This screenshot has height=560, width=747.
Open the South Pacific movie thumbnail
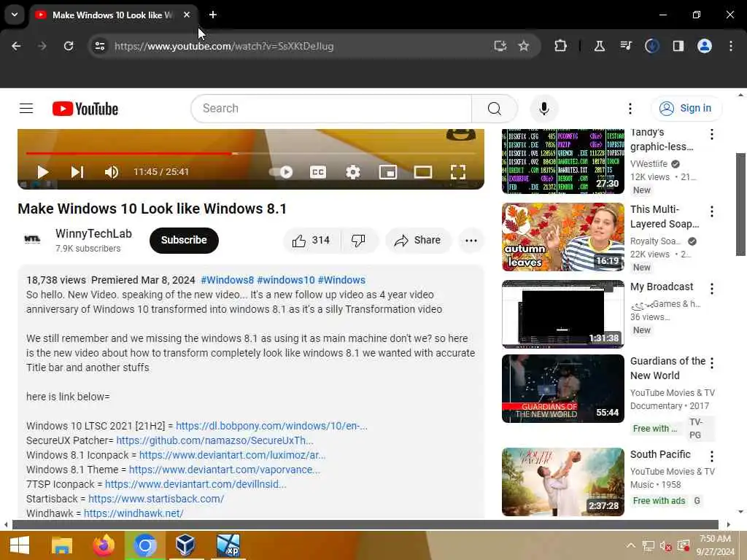[562, 482]
